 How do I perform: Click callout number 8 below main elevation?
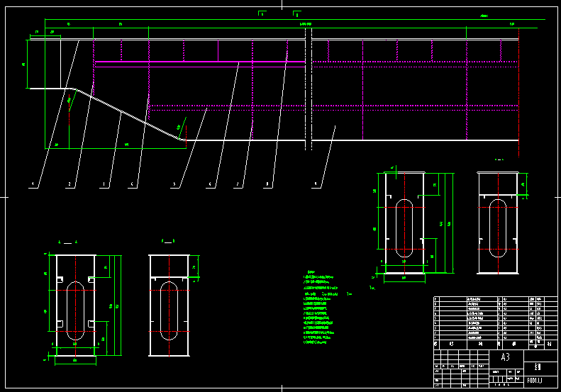coord(267,184)
